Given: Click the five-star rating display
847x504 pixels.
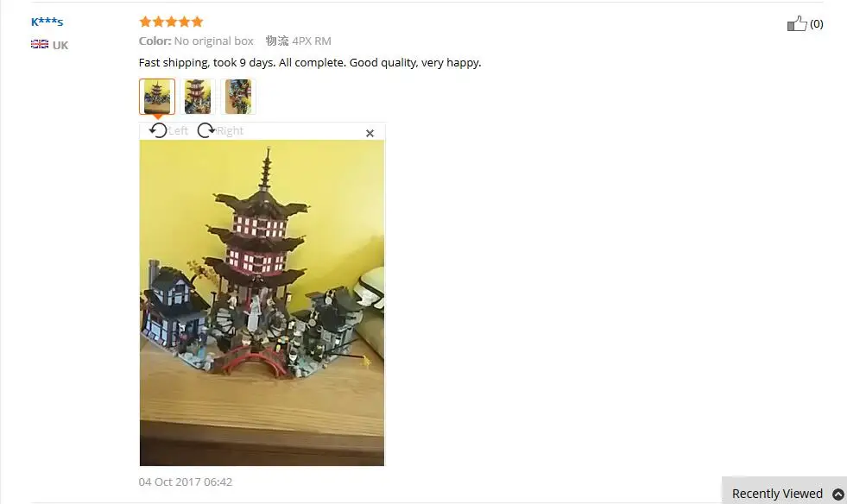Looking at the screenshot, I should [171, 22].
